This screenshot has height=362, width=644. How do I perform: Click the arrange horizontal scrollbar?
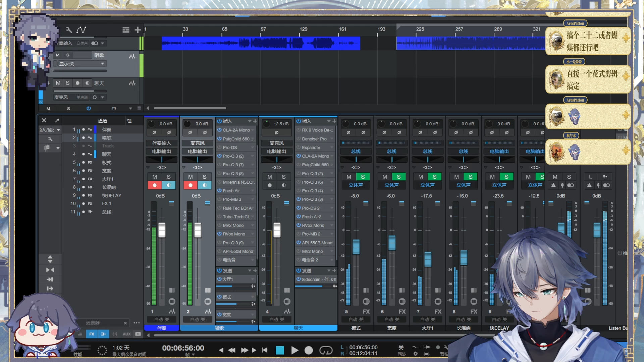click(190, 108)
